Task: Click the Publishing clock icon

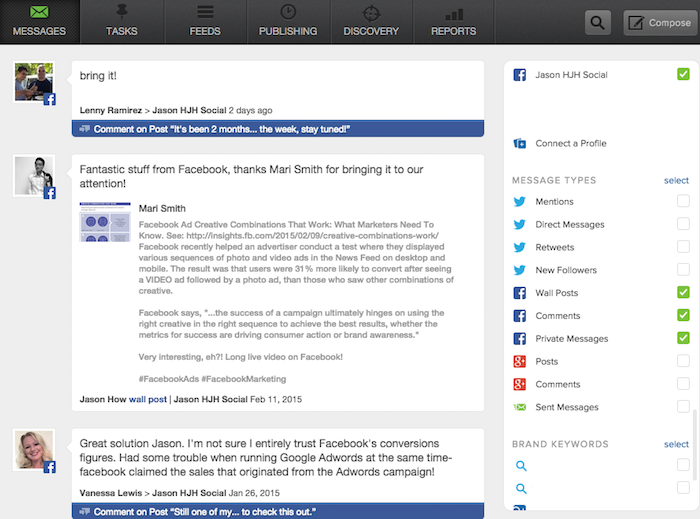Action: 288,12
